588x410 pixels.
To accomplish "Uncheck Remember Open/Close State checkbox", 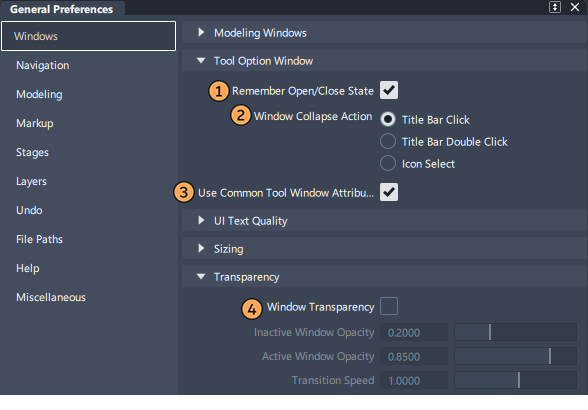I will (388, 90).
